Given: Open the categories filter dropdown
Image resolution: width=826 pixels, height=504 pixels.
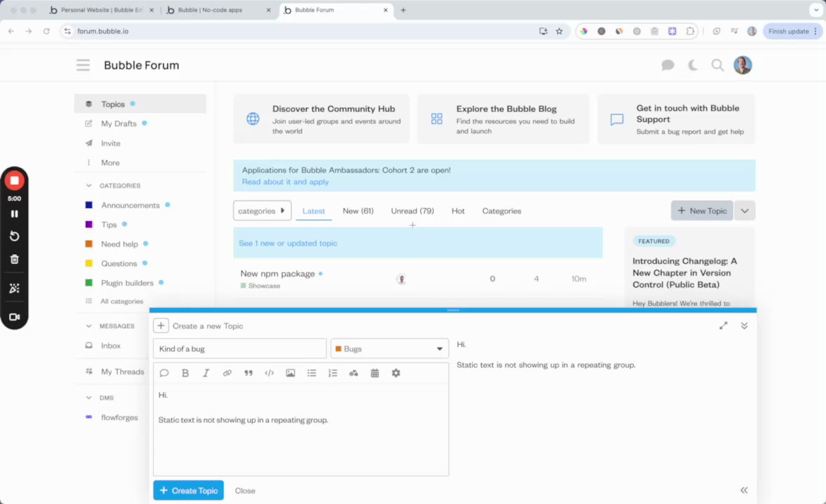Looking at the screenshot, I should 262,211.
